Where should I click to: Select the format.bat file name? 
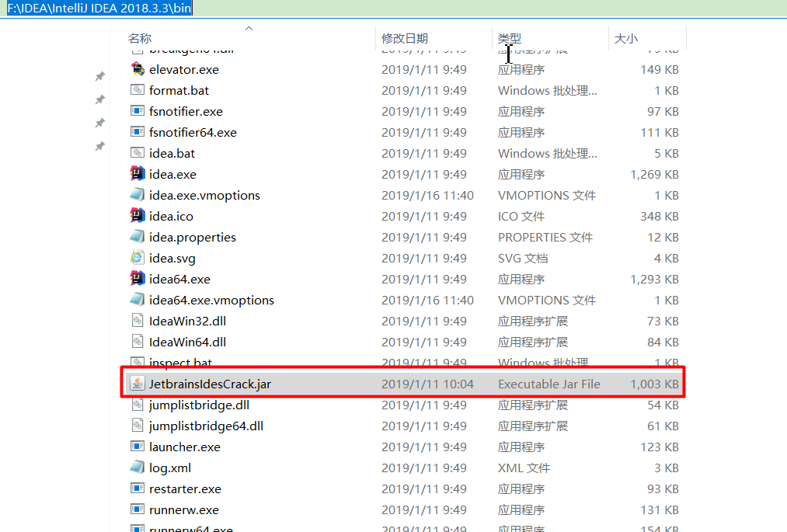[179, 90]
